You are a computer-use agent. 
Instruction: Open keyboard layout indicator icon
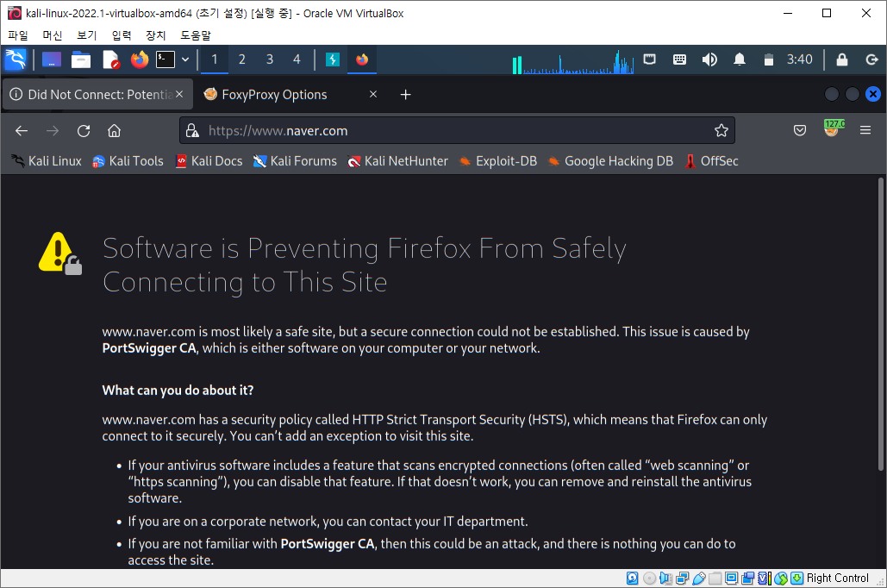679,59
